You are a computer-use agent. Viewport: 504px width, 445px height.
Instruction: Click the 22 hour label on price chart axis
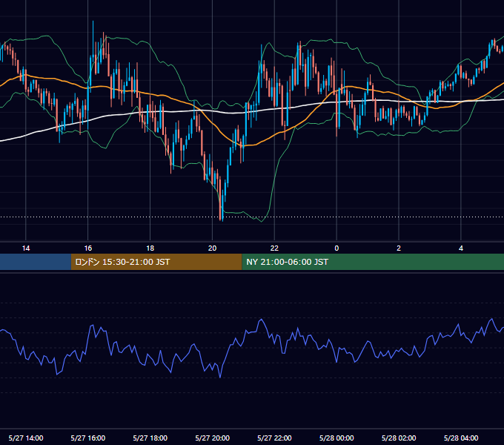tap(274, 248)
